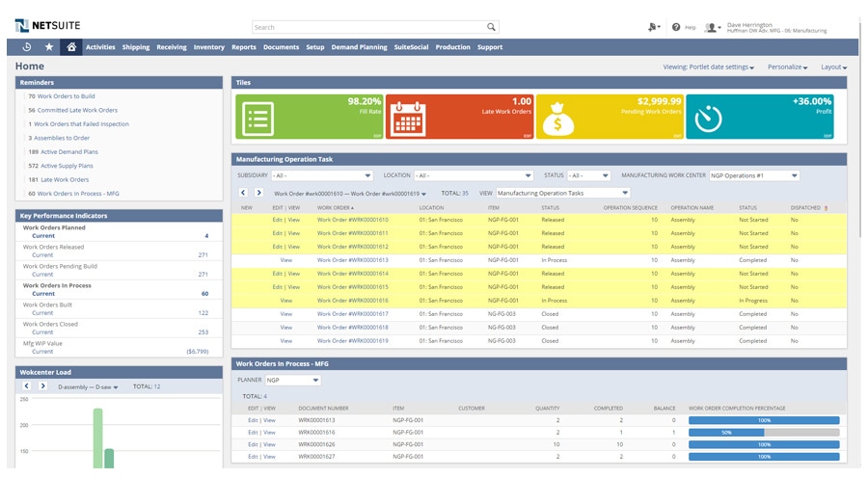The image size is (868, 504).
Task: Open the Reports menu
Action: click(244, 47)
